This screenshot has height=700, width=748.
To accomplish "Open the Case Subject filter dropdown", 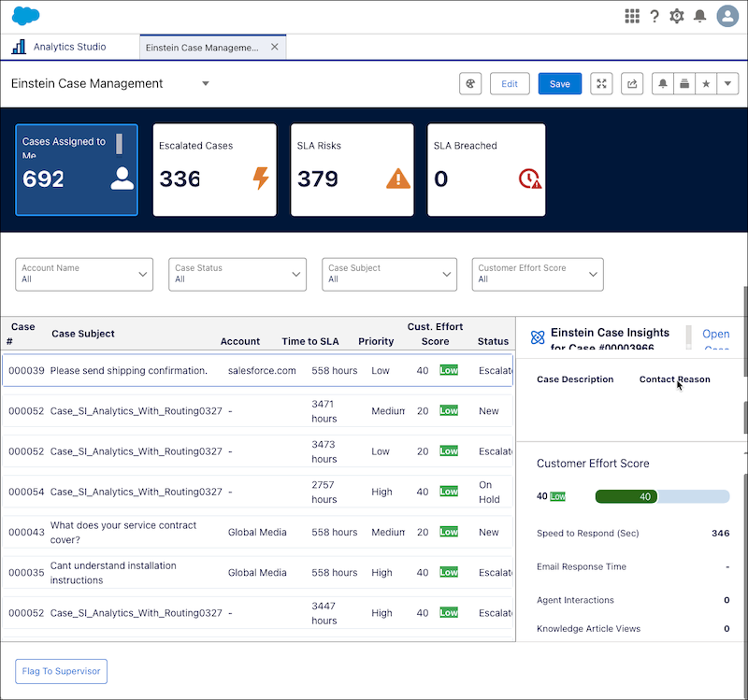I will point(389,274).
